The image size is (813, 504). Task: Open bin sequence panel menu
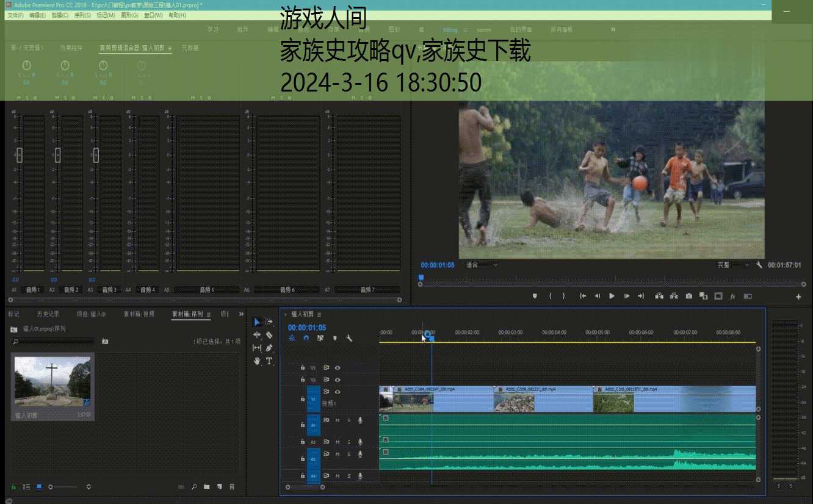pyautogui.click(x=208, y=314)
